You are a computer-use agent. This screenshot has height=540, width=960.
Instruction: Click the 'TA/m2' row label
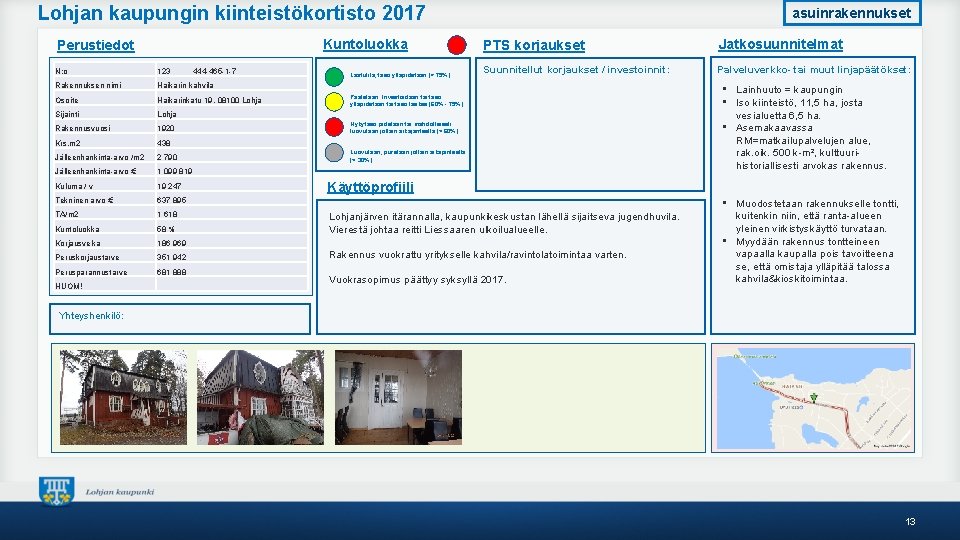pyautogui.click(x=67, y=214)
